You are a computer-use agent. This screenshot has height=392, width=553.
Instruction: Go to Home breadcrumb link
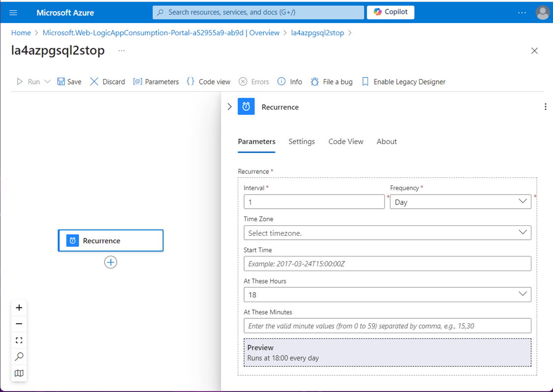(21, 33)
